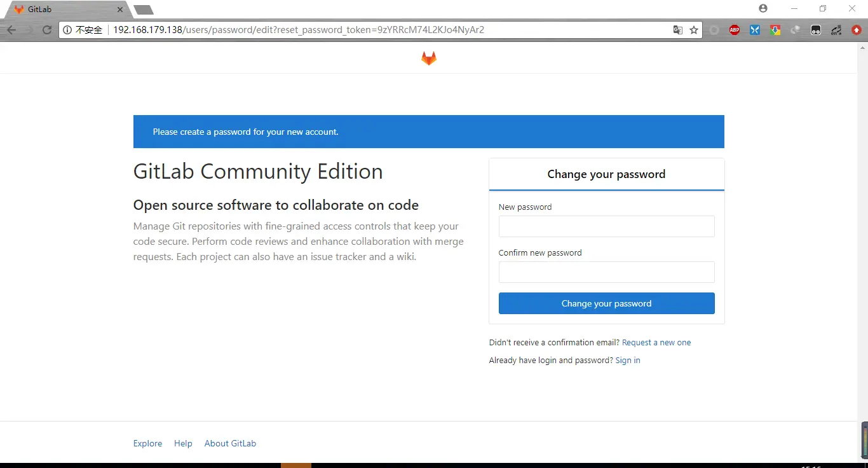The width and height of the screenshot is (868, 468).
Task: Click the en-translation extension icon
Action: pos(836,30)
